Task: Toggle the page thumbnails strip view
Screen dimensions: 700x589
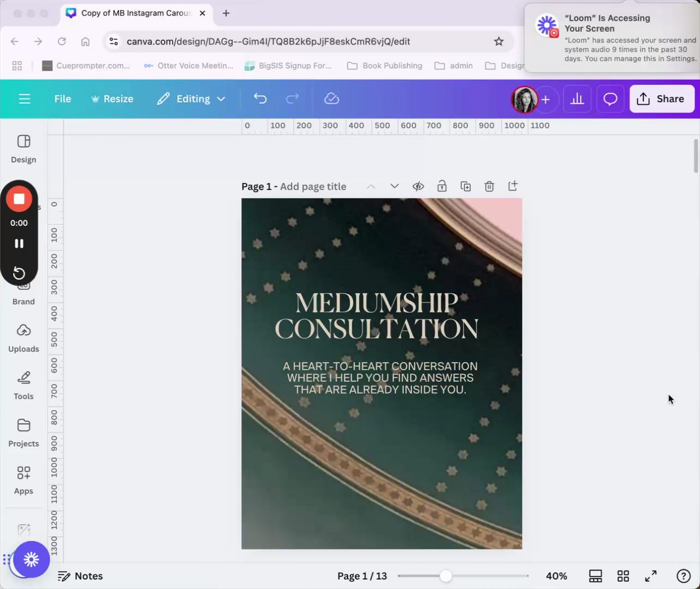Action: 596,576
